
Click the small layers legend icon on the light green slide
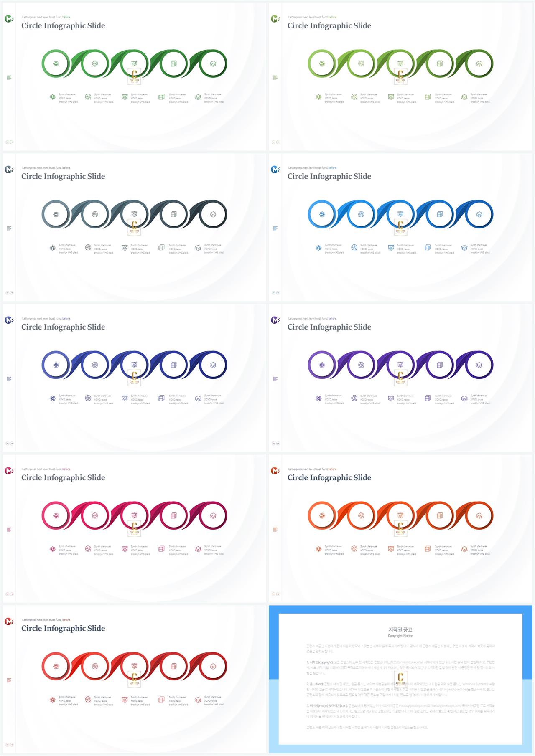coord(464,97)
